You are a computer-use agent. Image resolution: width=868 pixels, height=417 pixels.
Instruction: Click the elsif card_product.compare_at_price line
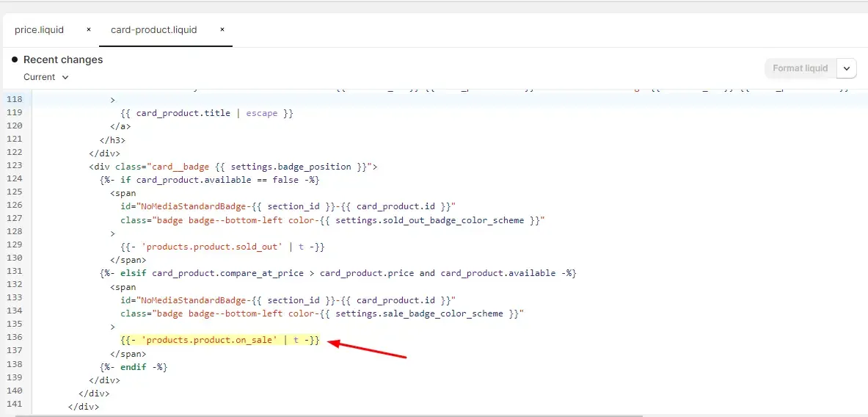(x=338, y=273)
